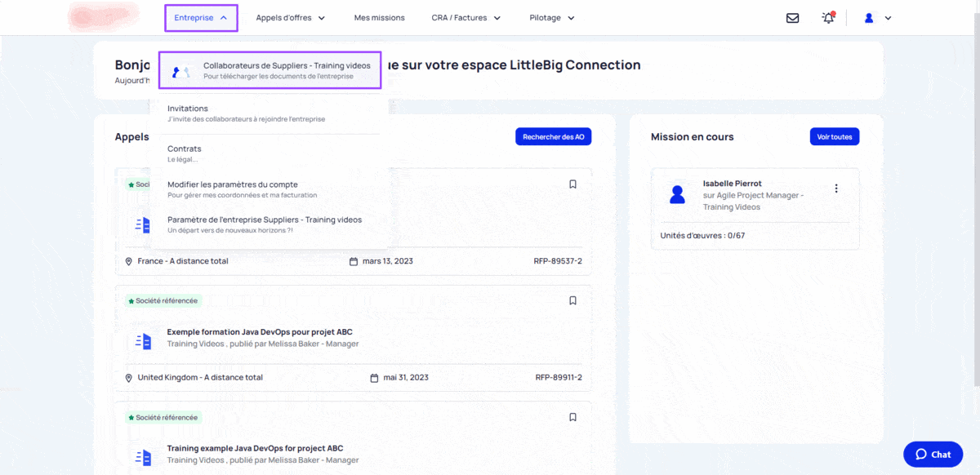
Task: Go to Mes missions
Action: [379, 18]
